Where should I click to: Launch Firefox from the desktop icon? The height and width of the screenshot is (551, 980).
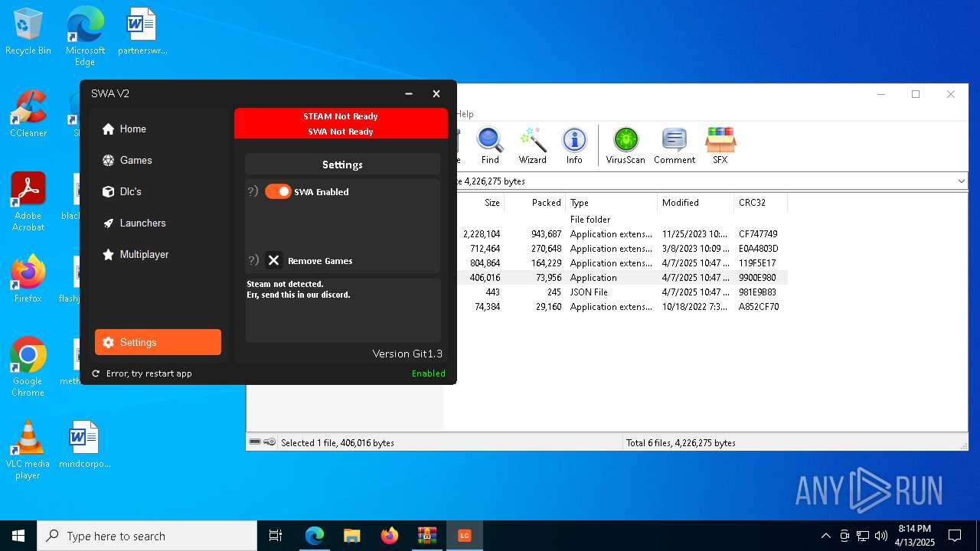pos(28,279)
